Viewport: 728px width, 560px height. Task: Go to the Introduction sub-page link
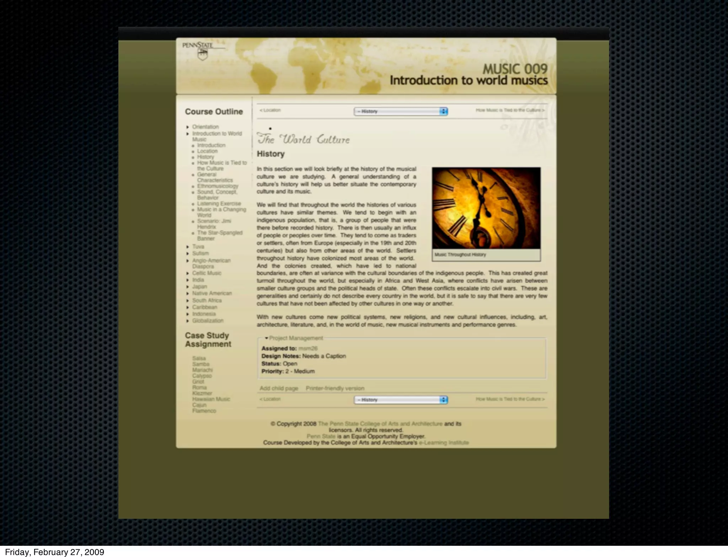click(x=211, y=145)
